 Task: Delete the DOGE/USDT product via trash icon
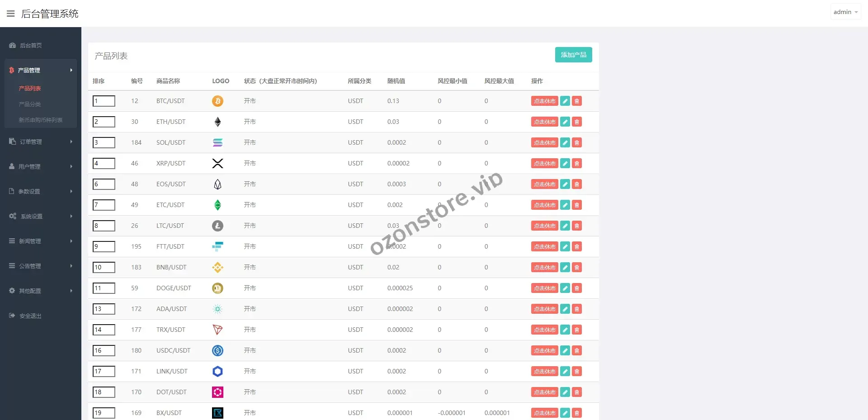576,288
